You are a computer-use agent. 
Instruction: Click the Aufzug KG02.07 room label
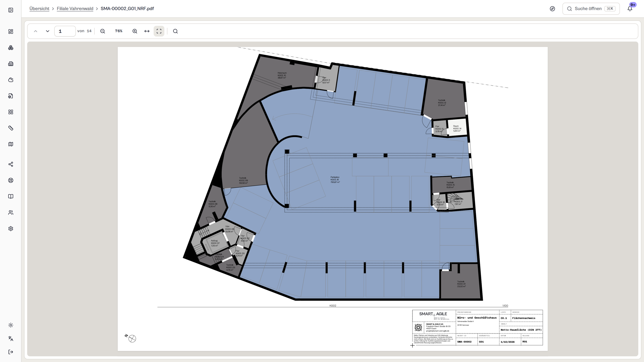[215, 243]
